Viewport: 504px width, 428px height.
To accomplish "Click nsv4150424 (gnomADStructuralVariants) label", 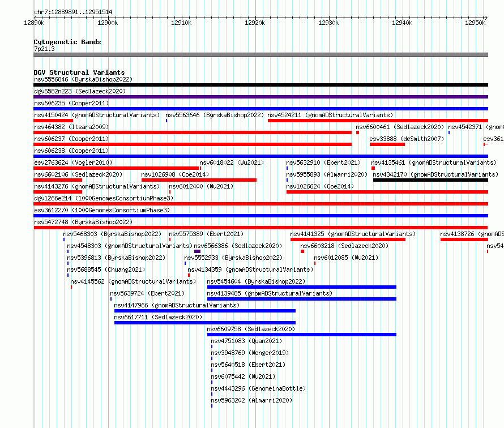I will pos(97,115).
